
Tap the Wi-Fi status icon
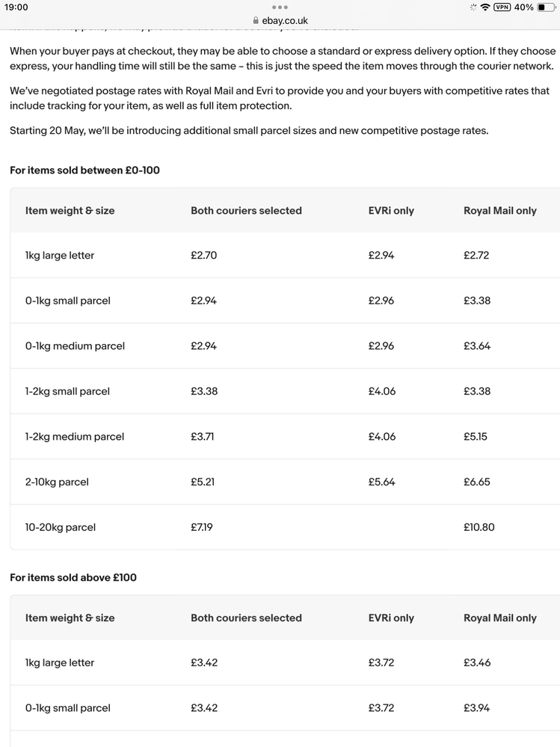pos(485,7)
